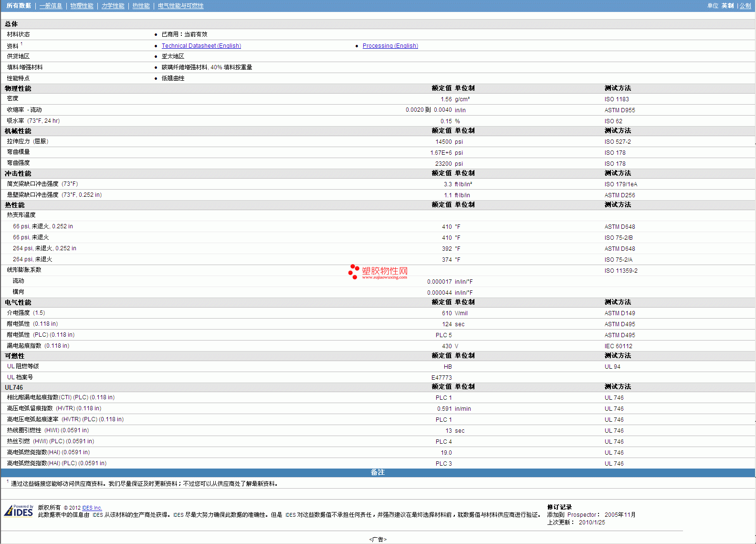Select the 电气性能与可燃性 tab
This screenshot has height=544, width=756.
[x=180, y=6]
